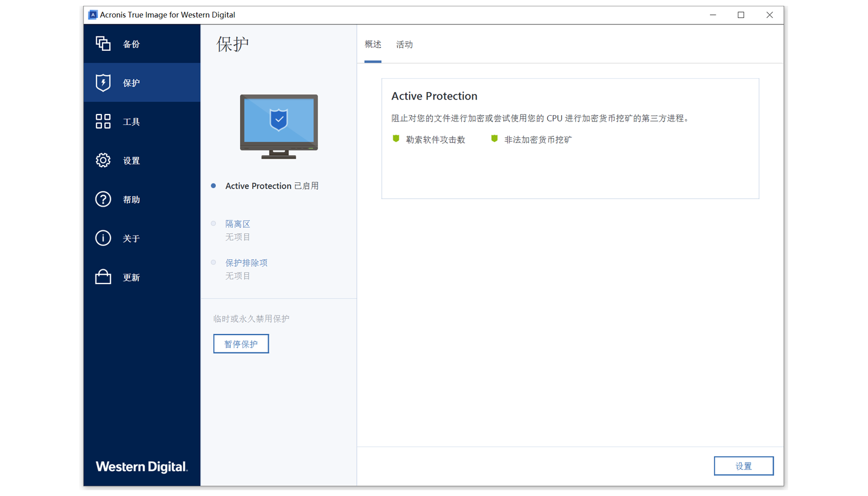This screenshot has width=868, height=496.
Task: Click the Acronis app icon in title bar
Action: pyautogui.click(x=93, y=15)
